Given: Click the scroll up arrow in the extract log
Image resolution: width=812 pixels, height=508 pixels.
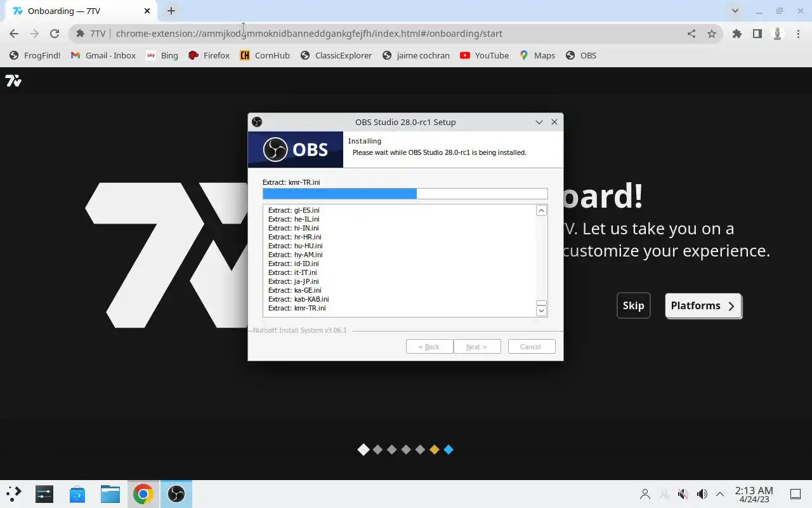Looking at the screenshot, I should 541,211.
